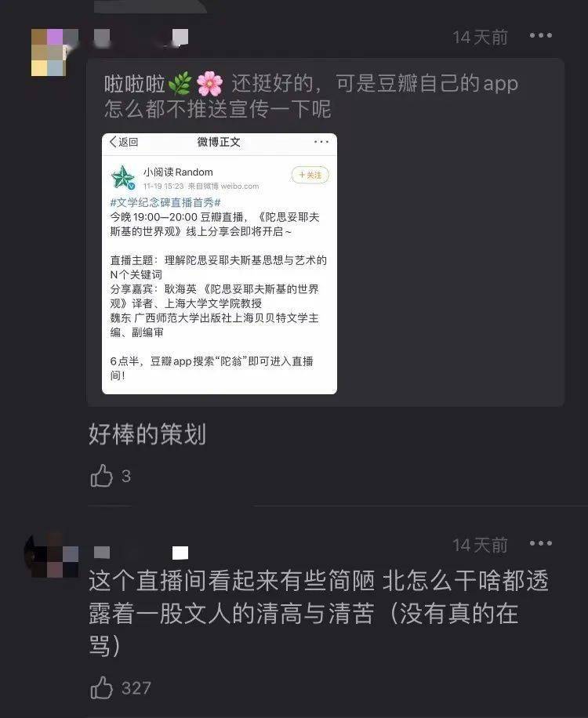The height and width of the screenshot is (718, 588).
Task: Open more options for second comment
Action: pos(540,543)
